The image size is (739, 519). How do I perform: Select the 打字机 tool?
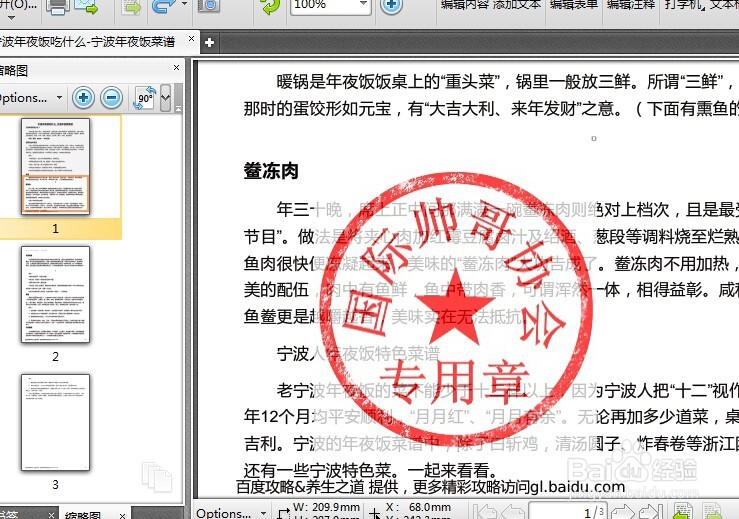(x=684, y=5)
